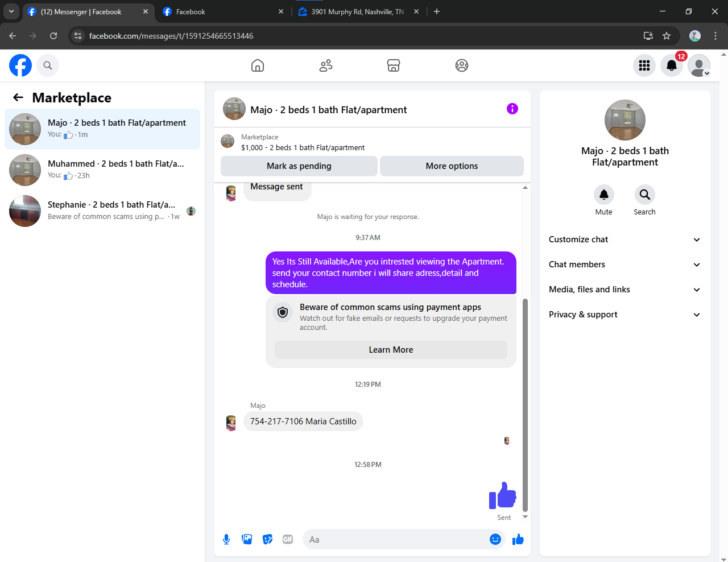Search in conversation magnifier icon

tap(645, 195)
